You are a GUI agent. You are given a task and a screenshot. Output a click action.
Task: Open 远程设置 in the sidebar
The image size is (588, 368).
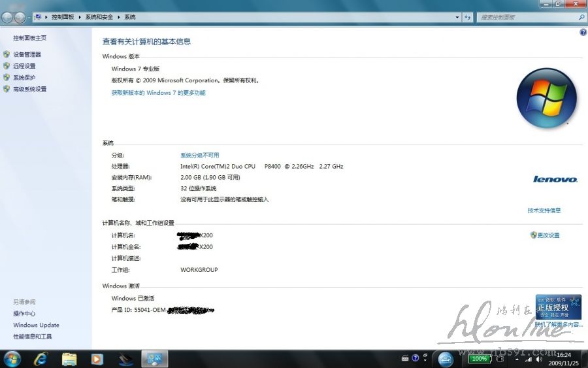click(x=24, y=66)
